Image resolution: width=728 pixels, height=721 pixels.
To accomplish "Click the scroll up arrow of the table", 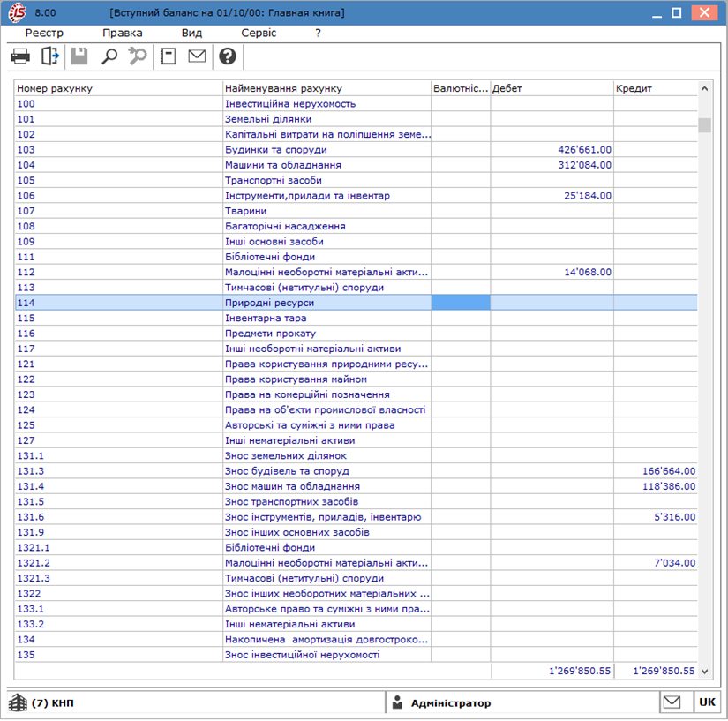I will tap(704, 88).
